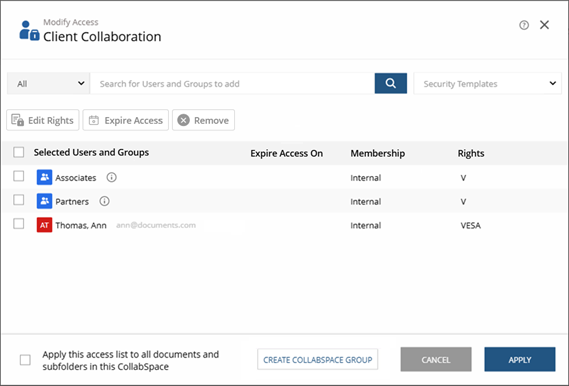569x386 pixels.
Task: Click the search users and groups field
Action: point(232,83)
